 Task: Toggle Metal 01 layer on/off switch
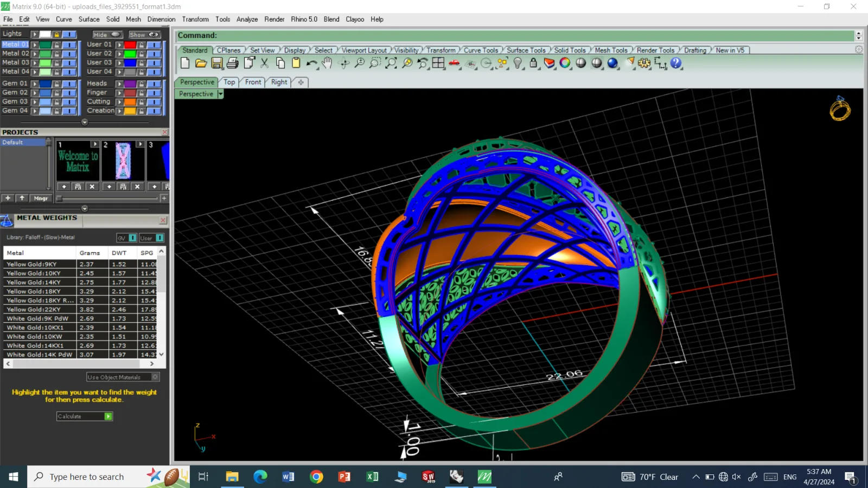click(x=69, y=44)
